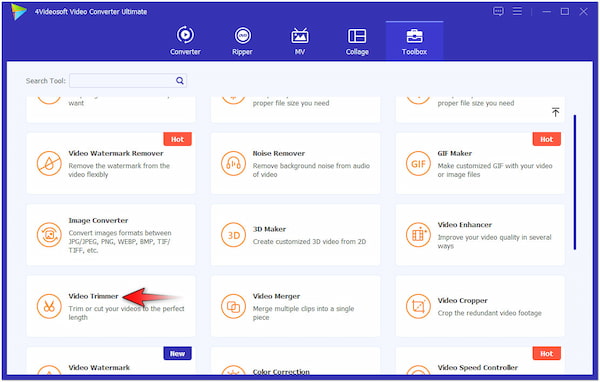Open Video Watermark tool marked New

(x=111, y=361)
